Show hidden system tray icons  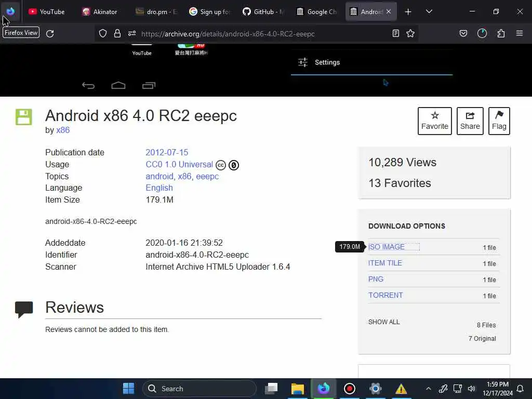pyautogui.click(x=429, y=389)
